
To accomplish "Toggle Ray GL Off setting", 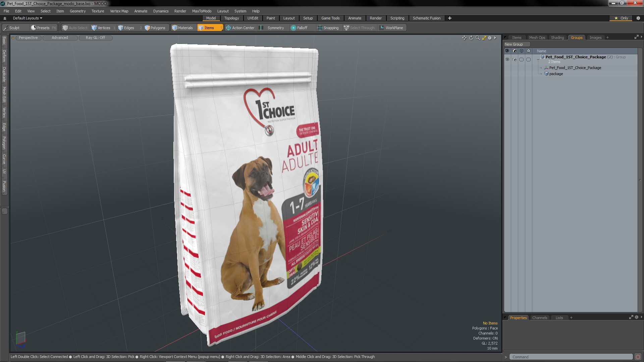I will click(96, 38).
